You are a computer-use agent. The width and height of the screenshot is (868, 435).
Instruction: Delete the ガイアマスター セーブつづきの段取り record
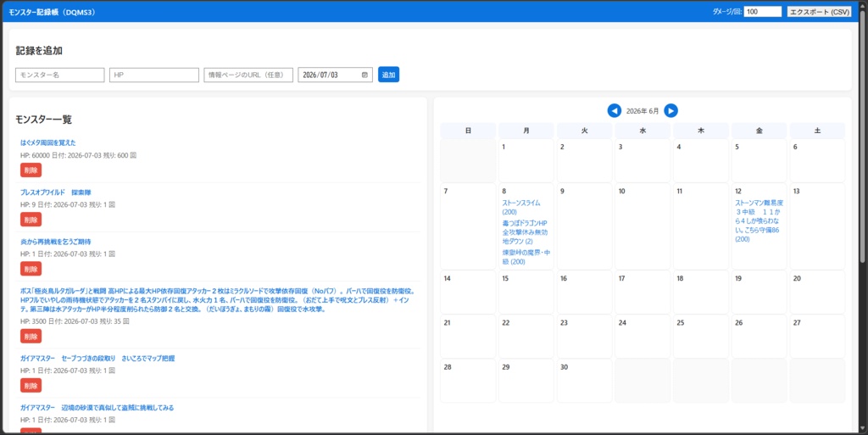click(31, 385)
